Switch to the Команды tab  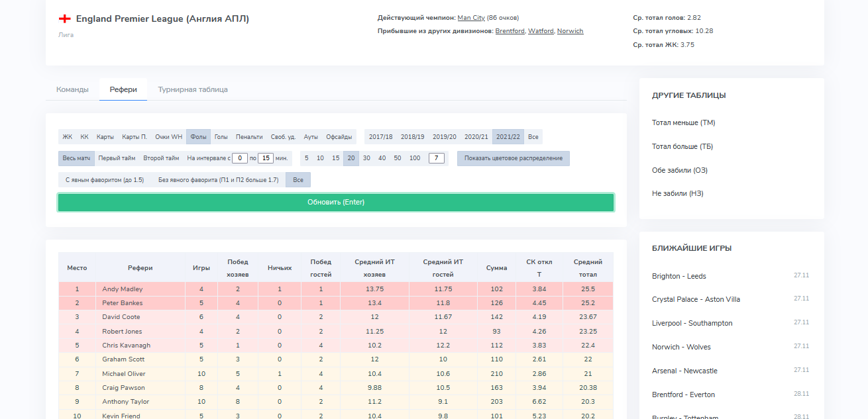pyautogui.click(x=72, y=89)
